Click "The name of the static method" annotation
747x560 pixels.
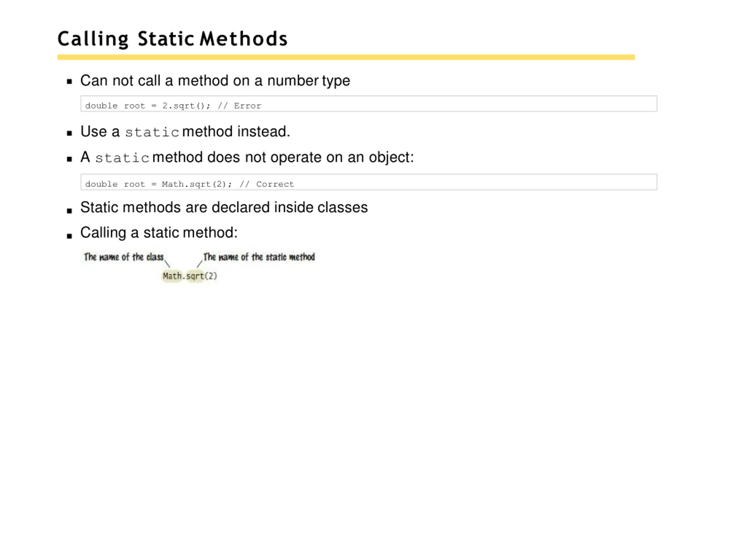[x=259, y=257]
